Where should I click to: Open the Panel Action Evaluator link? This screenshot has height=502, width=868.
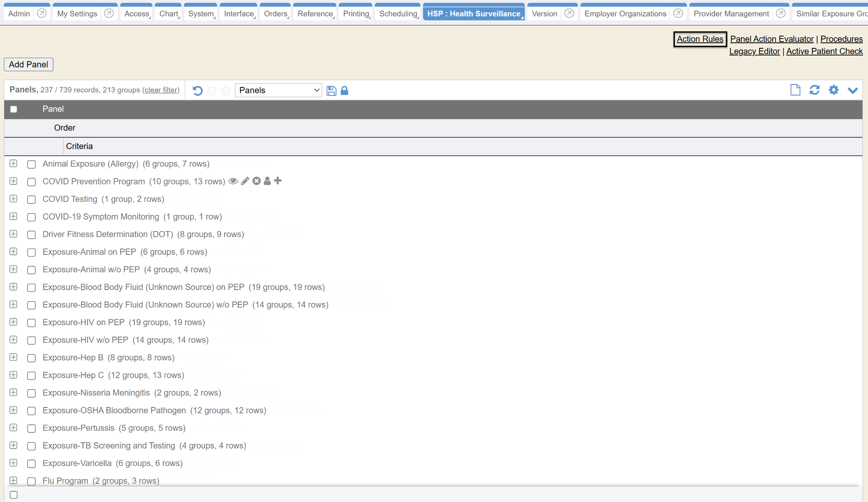coord(772,39)
